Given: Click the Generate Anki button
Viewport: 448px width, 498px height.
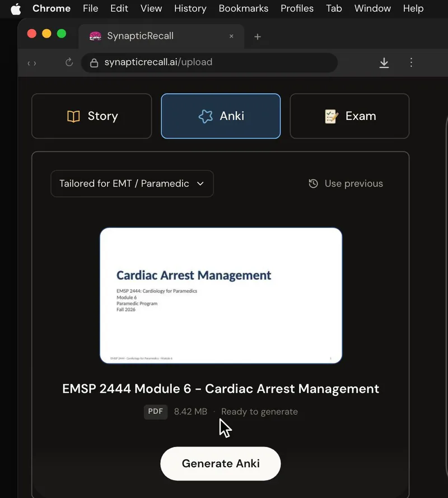Looking at the screenshot, I should click(x=221, y=464).
